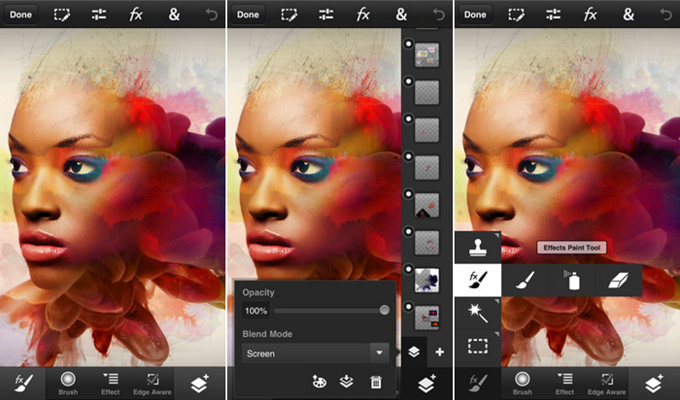This screenshot has height=400, width=680.
Task: Click the merge down layer icon
Action: pos(347,382)
